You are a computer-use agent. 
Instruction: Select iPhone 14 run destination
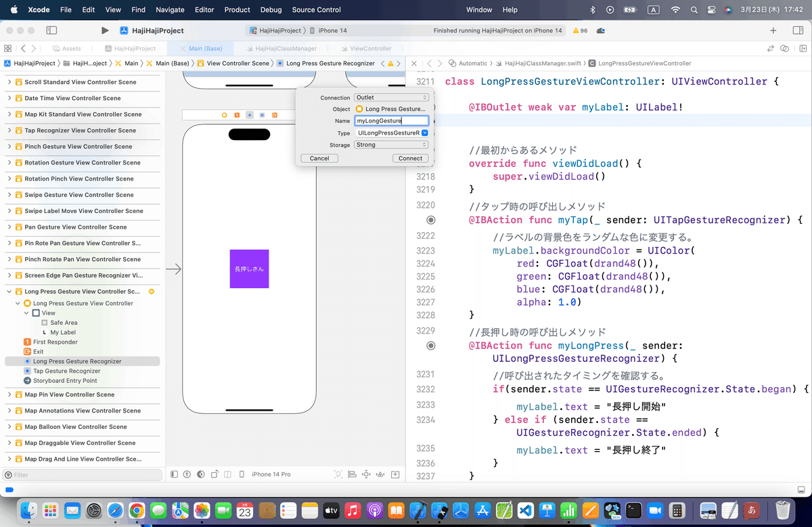pyautogui.click(x=328, y=30)
